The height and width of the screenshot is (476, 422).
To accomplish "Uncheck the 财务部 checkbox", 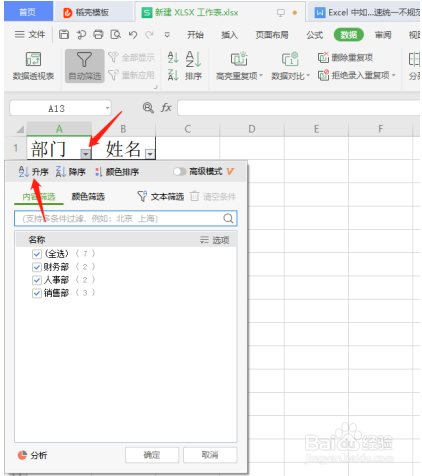I will coord(37,267).
